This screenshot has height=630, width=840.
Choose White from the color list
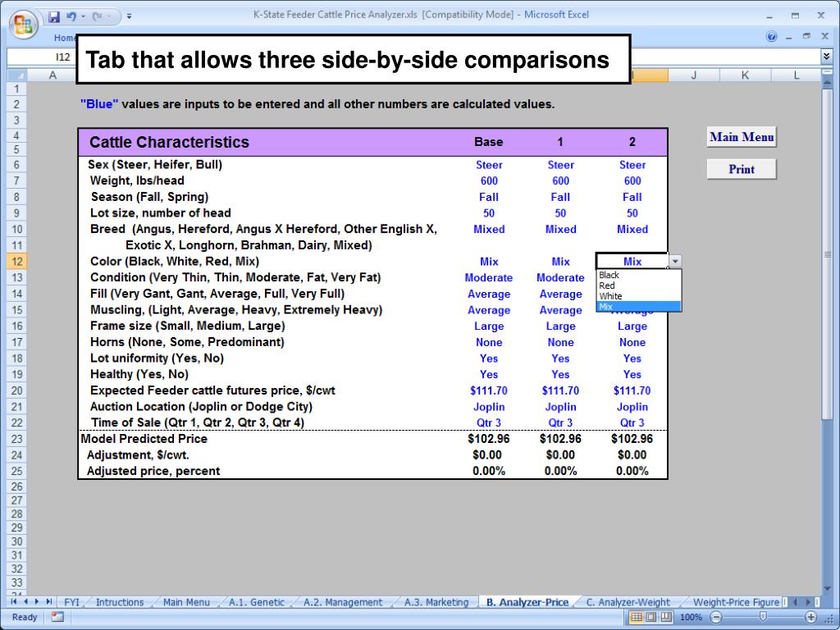pos(637,296)
